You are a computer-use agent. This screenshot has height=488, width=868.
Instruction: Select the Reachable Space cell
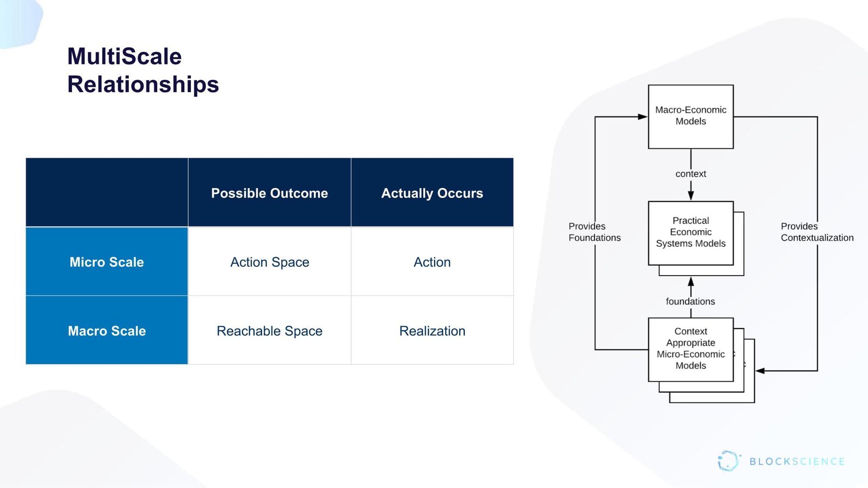(269, 331)
